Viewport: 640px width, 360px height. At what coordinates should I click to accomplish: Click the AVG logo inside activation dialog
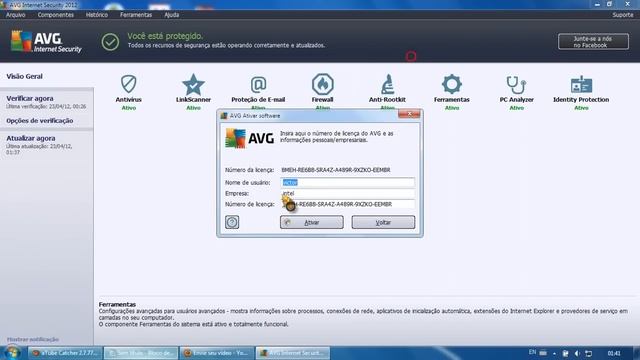coord(249,138)
